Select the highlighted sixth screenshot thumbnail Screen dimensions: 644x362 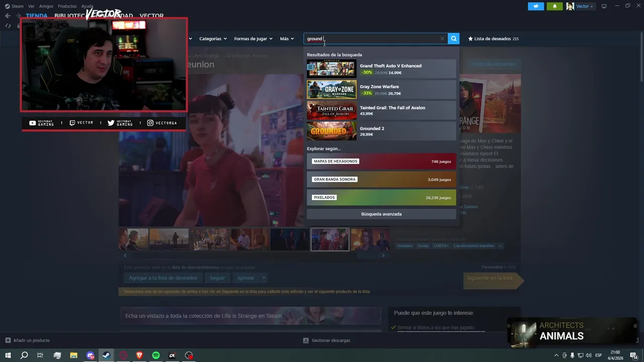tap(330, 239)
